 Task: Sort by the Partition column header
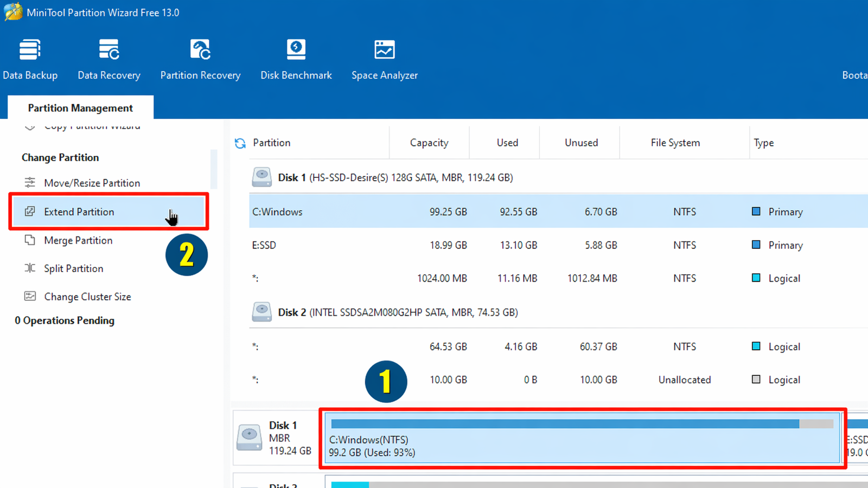pos(271,143)
